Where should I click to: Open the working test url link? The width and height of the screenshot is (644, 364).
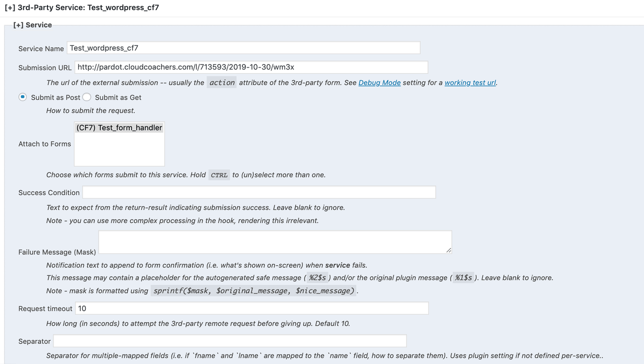[470, 83]
